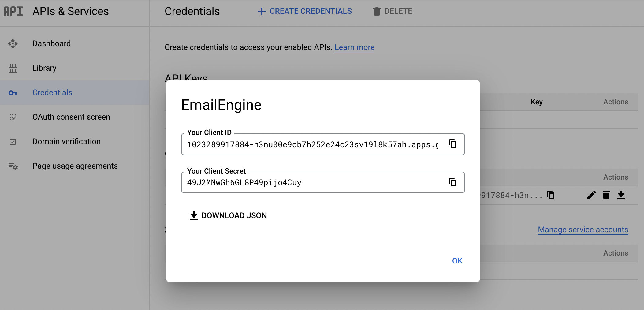Click the APIs & Services heading
This screenshot has height=310, width=644.
click(x=71, y=11)
